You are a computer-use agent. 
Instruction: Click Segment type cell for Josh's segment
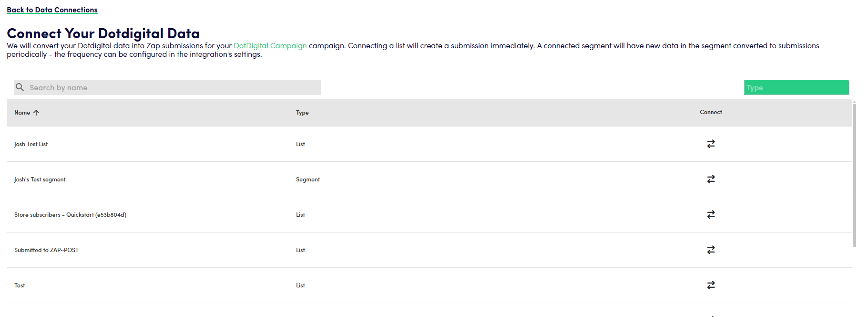pos(307,180)
